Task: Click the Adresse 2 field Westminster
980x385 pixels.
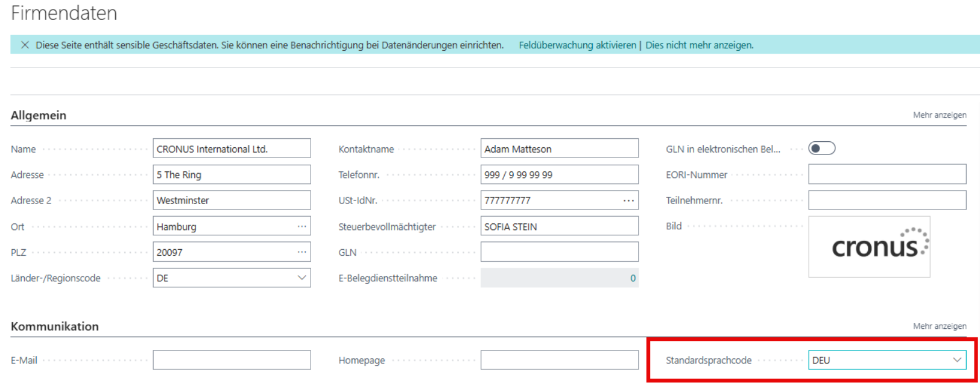Action: click(232, 200)
